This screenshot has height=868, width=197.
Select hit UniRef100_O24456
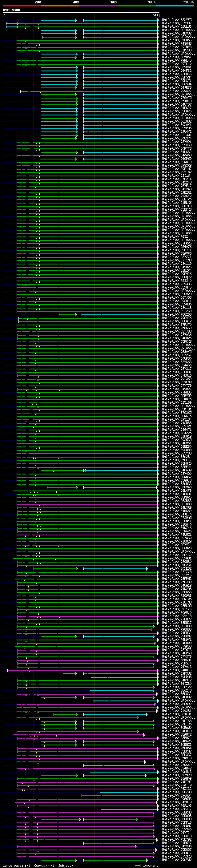[176, 365]
